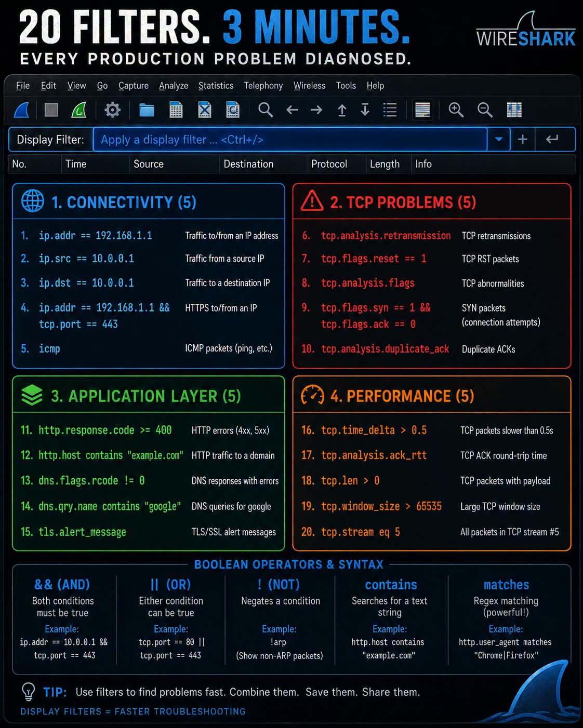The width and height of the screenshot is (583, 728).
Task: Select filter text "tcp.flags.reset == 1"
Action: click(374, 259)
